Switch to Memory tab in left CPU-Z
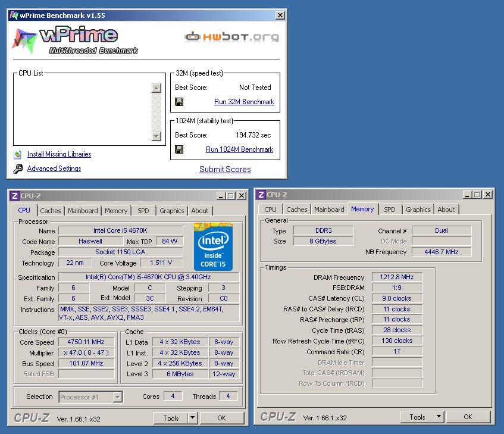The width and height of the screenshot is (504, 434). pos(116,211)
